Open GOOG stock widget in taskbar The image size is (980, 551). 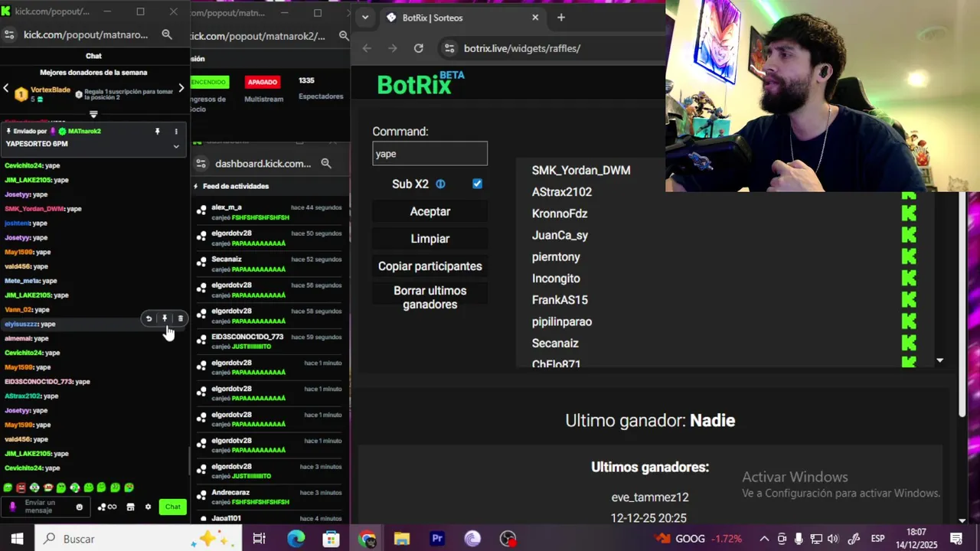pyautogui.click(x=698, y=539)
